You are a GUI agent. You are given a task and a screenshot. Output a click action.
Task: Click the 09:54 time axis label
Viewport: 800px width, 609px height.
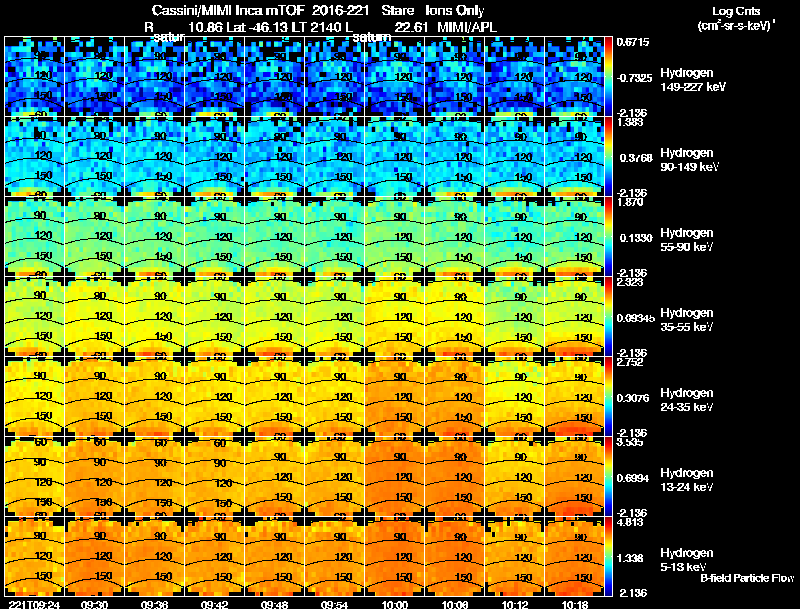coord(334,604)
